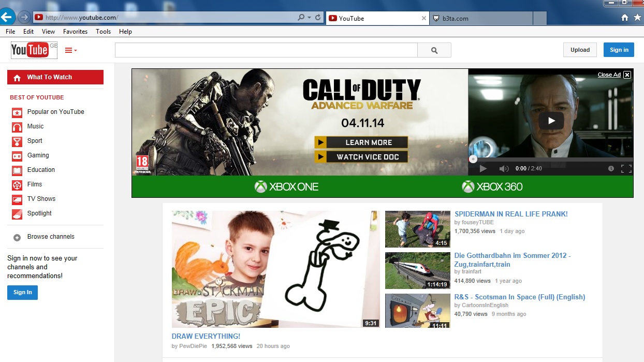The image size is (644, 362).
Task: Open the Gotthardbahn train video thumbnail
Action: [x=417, y=271]
